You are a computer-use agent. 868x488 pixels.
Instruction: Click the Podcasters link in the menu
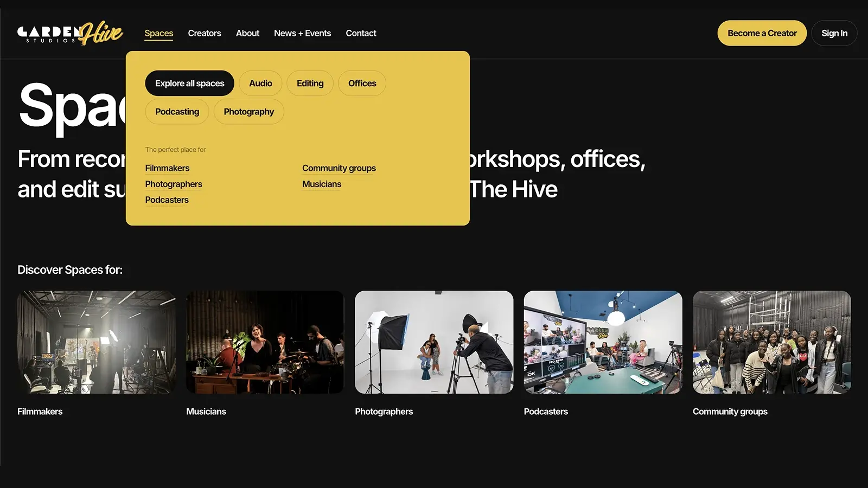coord(167,200)
